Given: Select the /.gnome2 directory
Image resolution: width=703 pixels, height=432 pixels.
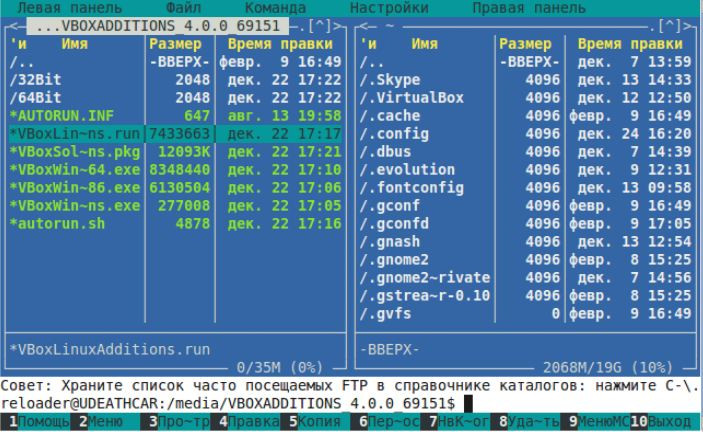Looking at the screenshot, I should 525,259.
